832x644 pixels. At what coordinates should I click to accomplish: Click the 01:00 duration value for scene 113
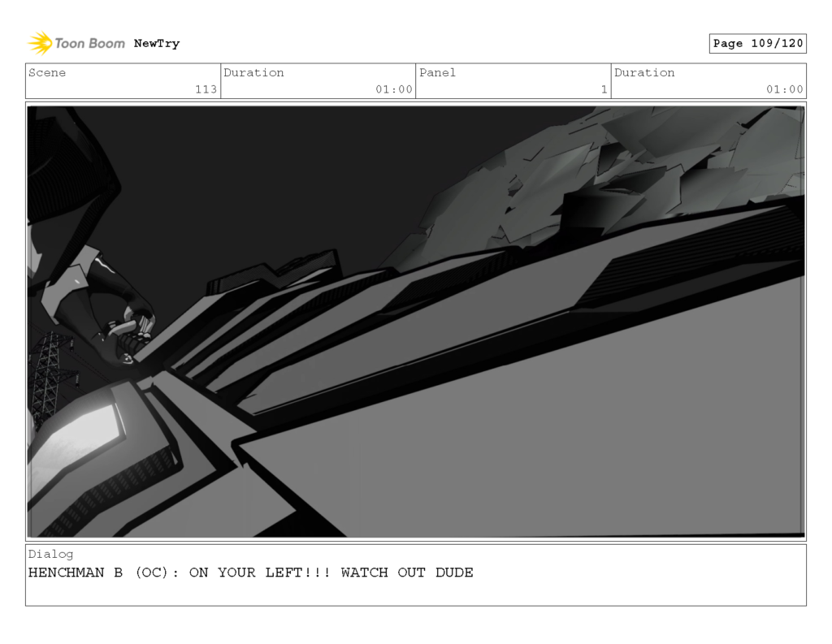394,90
